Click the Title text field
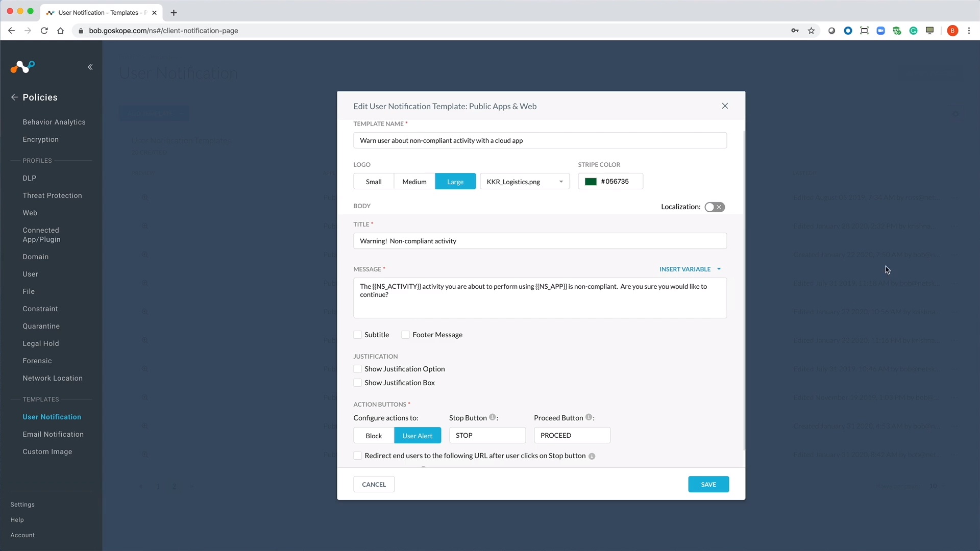 tap(540, 241)
